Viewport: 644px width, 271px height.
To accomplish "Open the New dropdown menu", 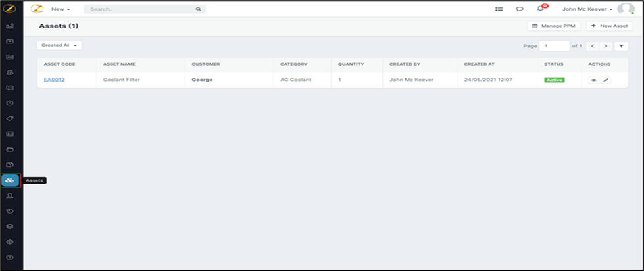I will [x=61, y=9].
